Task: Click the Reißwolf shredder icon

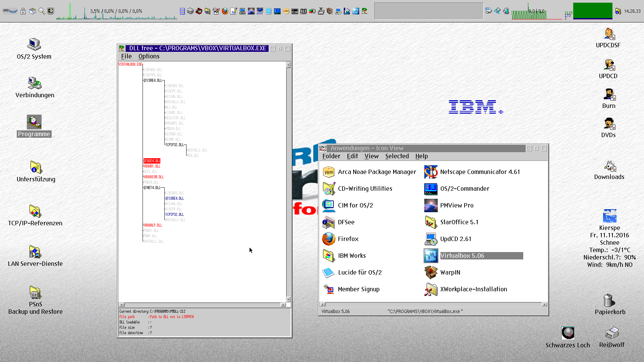Action: click(612, 333)
